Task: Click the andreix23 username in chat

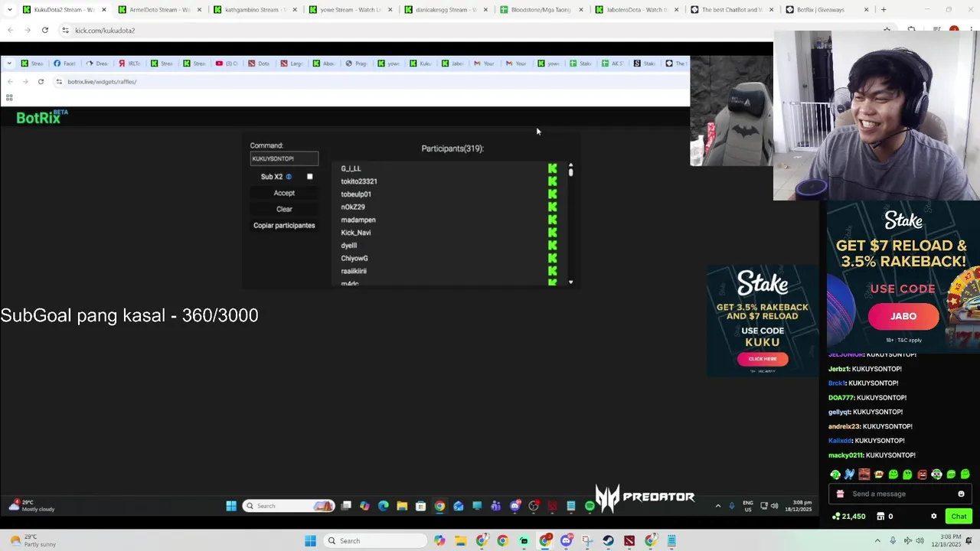Action: tap(844, 426)
